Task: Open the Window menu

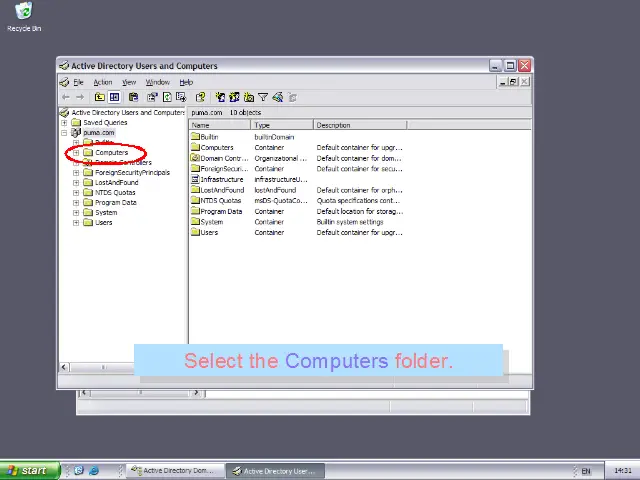Action: tap(158, 82)
